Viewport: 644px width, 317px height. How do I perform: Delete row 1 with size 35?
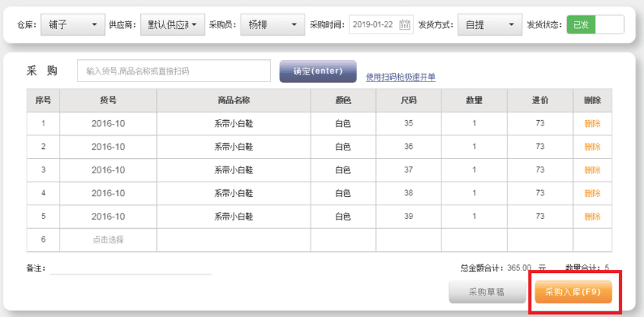coord(592,123)
